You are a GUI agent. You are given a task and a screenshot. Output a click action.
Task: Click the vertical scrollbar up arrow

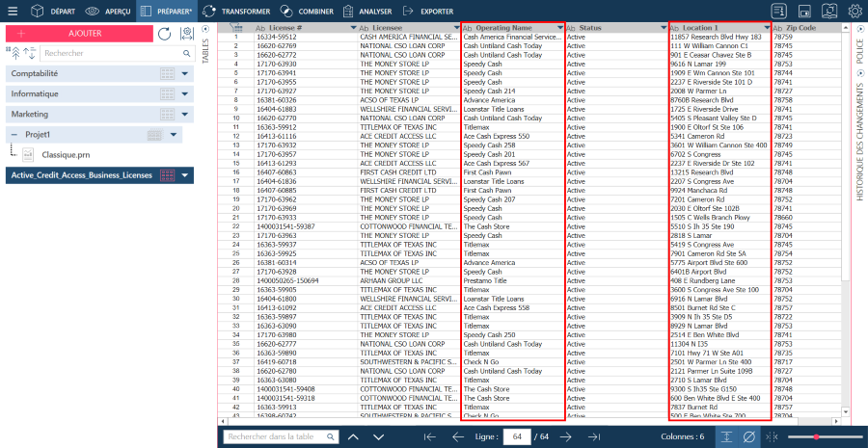point(845,28)
